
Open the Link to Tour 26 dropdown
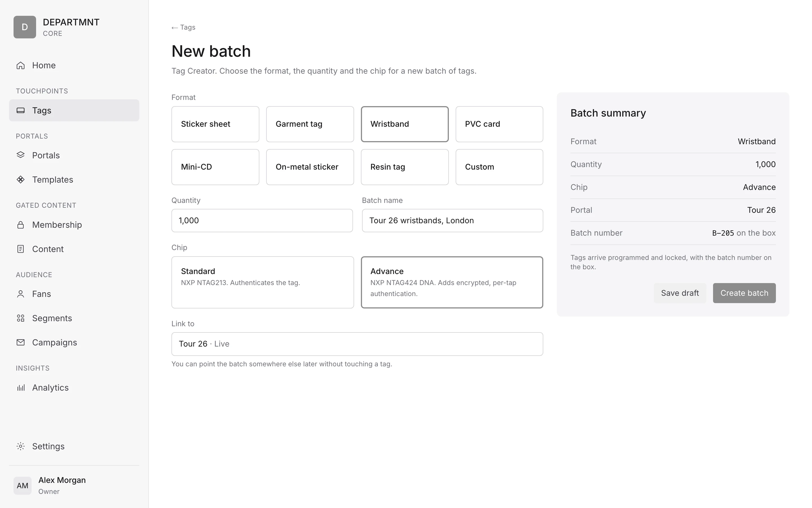point(357,344)
